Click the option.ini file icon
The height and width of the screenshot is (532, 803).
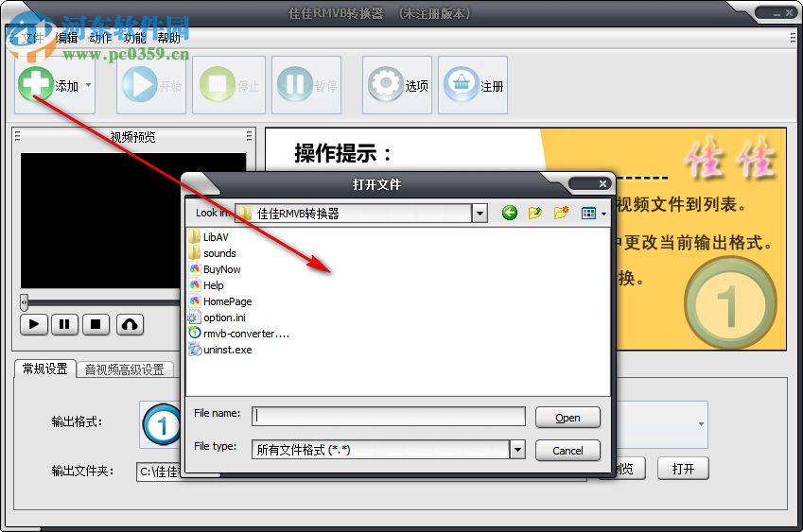point(195,317)
